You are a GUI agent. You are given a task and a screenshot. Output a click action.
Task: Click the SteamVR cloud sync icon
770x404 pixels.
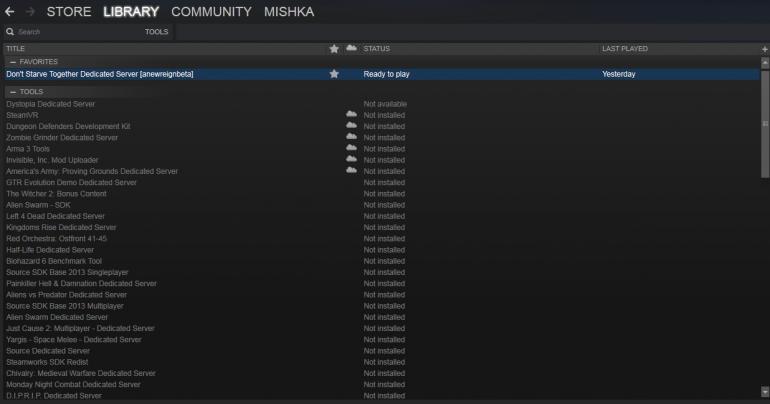[x=351, y=115]
